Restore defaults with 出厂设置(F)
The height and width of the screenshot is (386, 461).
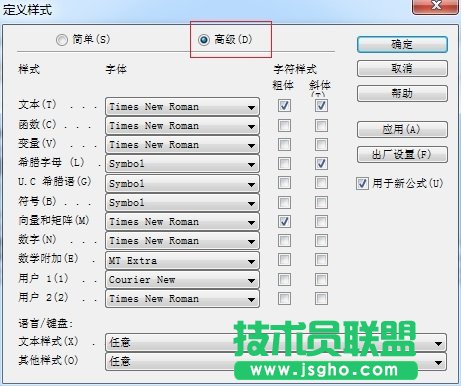[x=402, y=154]
